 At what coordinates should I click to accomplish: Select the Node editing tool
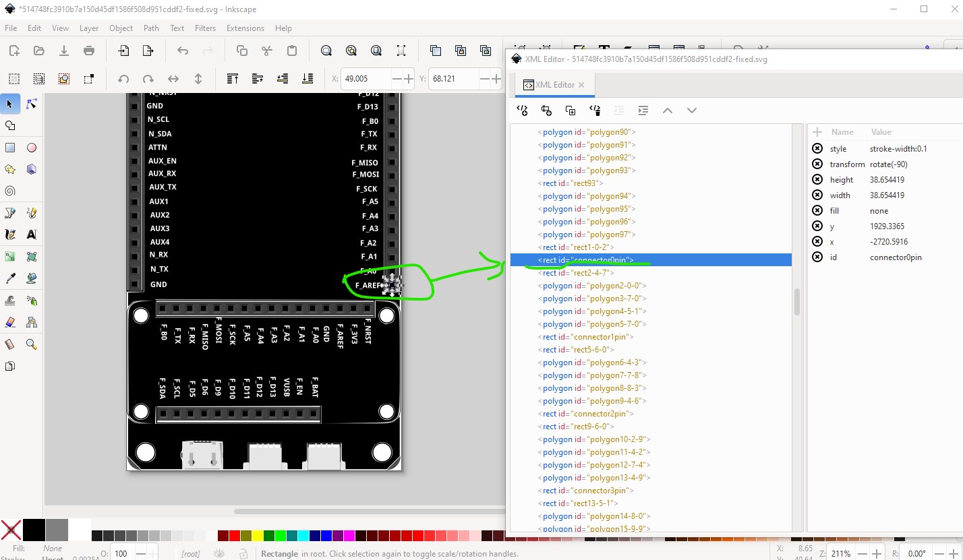(x=31, y=104)
